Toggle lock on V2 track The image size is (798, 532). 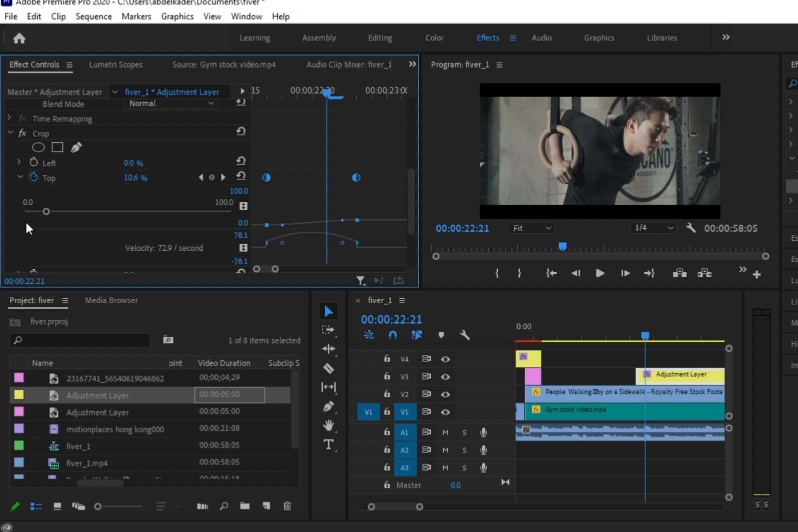(x=387, y=394)
